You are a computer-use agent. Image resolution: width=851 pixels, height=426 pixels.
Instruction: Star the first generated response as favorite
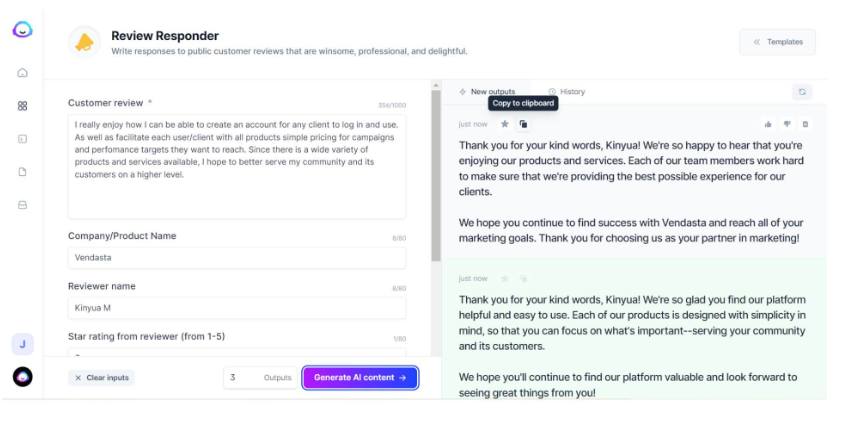pos(505,124)
